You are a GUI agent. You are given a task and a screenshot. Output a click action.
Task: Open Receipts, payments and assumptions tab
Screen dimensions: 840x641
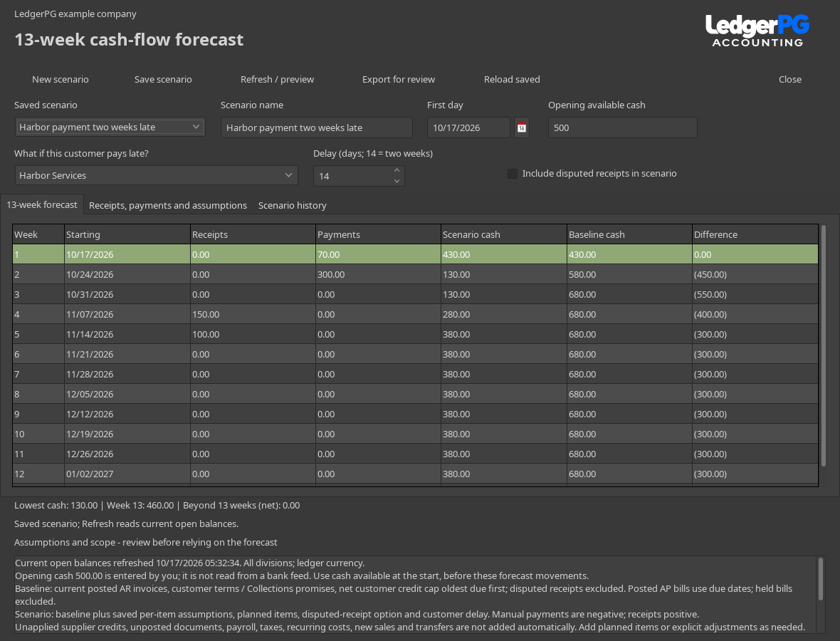(x=168, y=205)
